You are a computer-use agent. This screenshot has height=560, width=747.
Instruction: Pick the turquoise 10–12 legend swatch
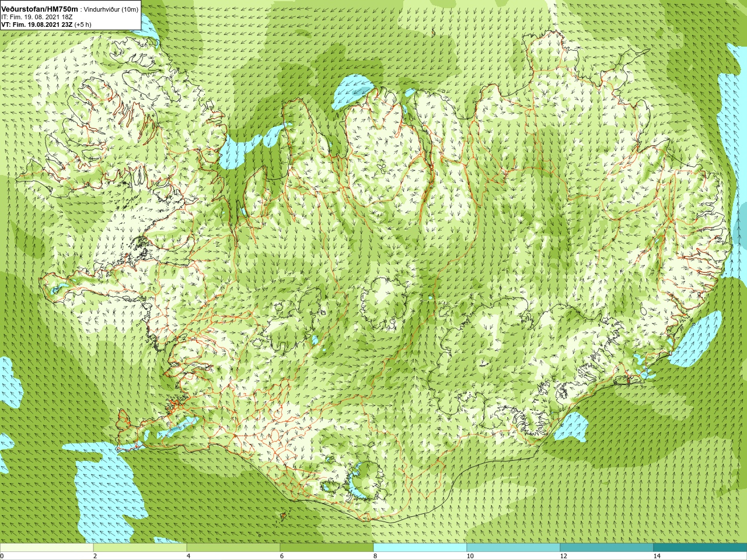(x=514, y=548)
